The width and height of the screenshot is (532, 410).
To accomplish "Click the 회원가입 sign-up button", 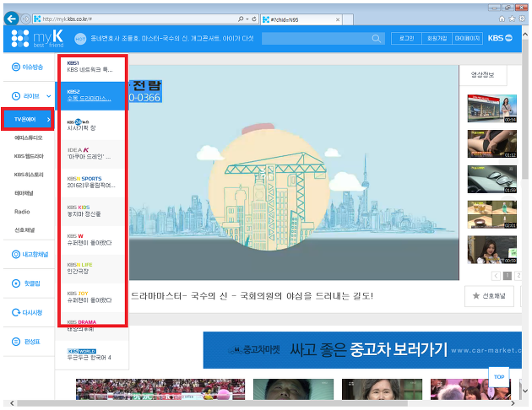I will point(437,38).
